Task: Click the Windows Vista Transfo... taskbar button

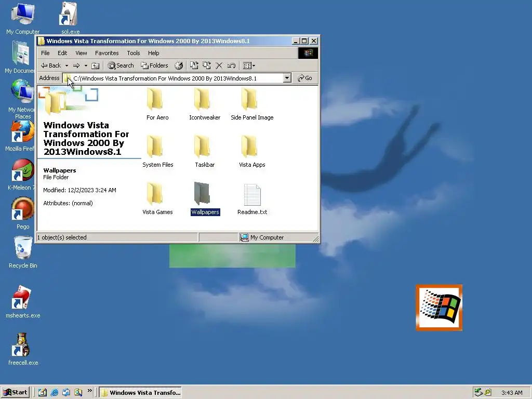Action: coord(140,393)
